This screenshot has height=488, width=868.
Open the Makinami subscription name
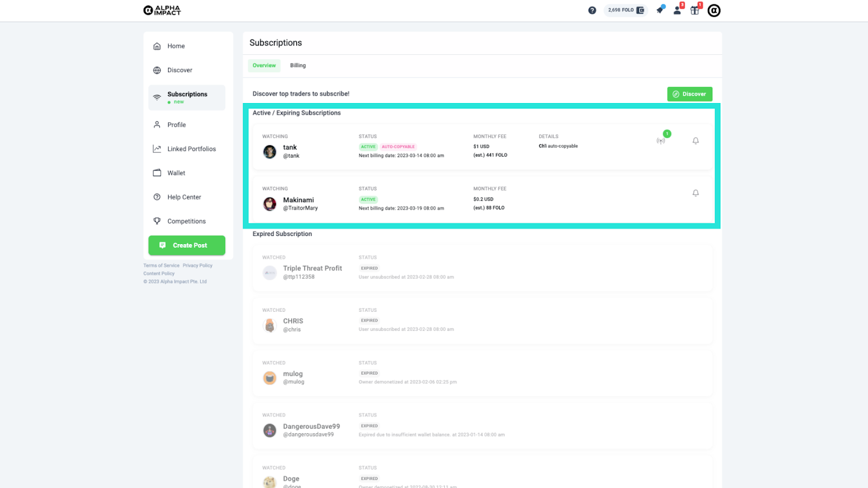point(298,200)
